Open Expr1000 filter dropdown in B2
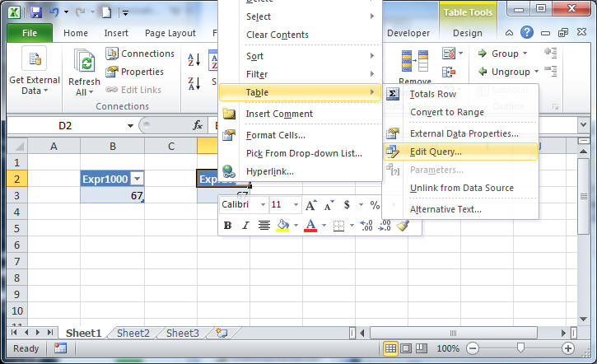 pyautogui.click(x=137, y=179)
